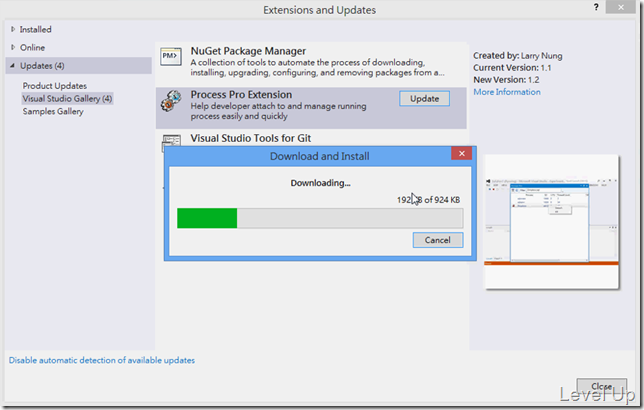Click the Process Pro Extension gear icon
Screen dimensions: 644x410
pos(171,101)
